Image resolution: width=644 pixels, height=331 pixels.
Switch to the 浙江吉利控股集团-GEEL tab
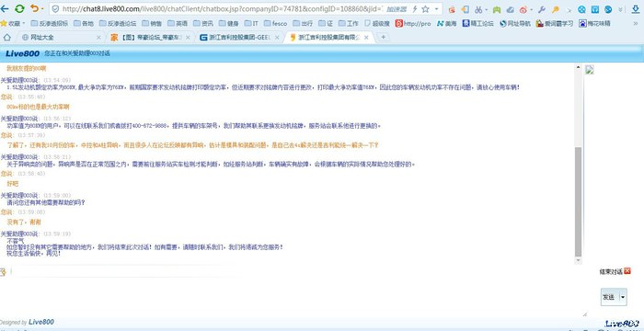point(240,38)
